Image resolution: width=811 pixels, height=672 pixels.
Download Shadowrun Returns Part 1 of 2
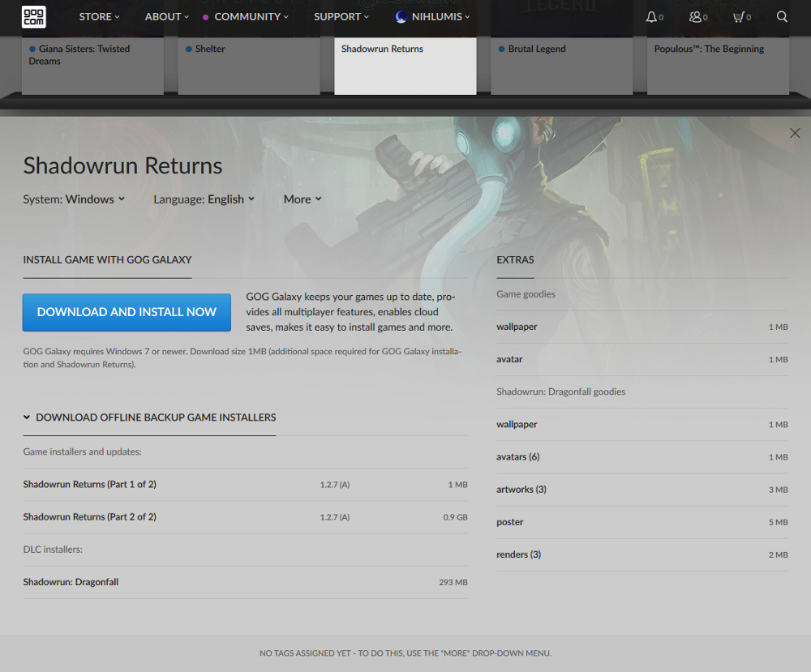pos(245,485)
